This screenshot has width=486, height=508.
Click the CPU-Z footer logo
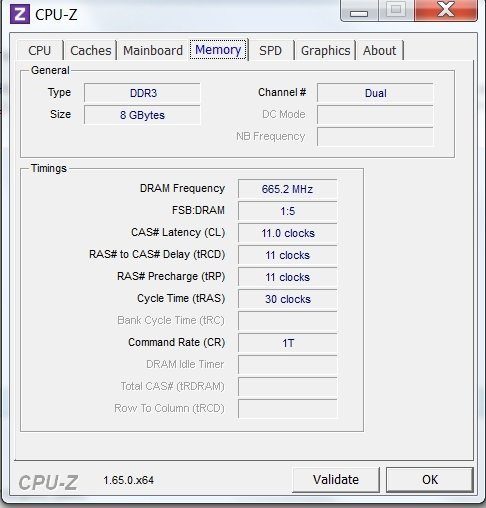point(48,482)
